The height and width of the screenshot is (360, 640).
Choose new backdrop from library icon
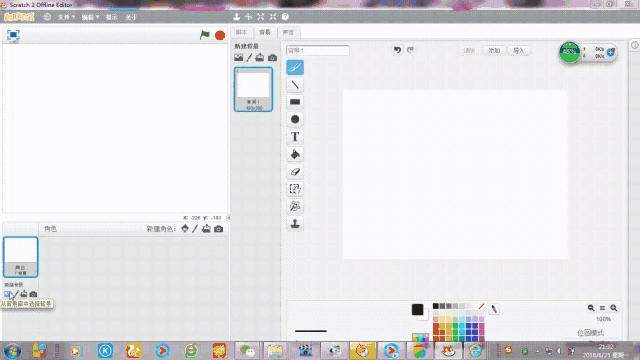point(238,58)
